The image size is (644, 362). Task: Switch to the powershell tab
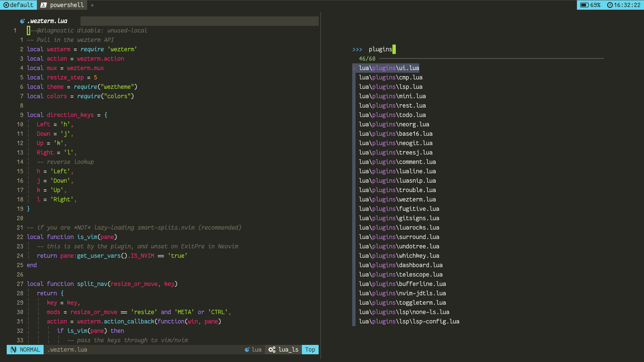[62, 5]
